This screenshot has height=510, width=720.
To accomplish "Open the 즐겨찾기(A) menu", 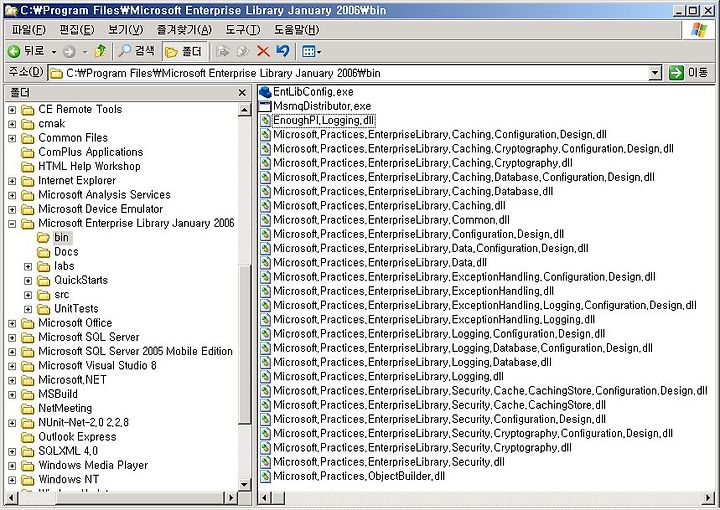I will pyautogui.click(x=184, y=30).
